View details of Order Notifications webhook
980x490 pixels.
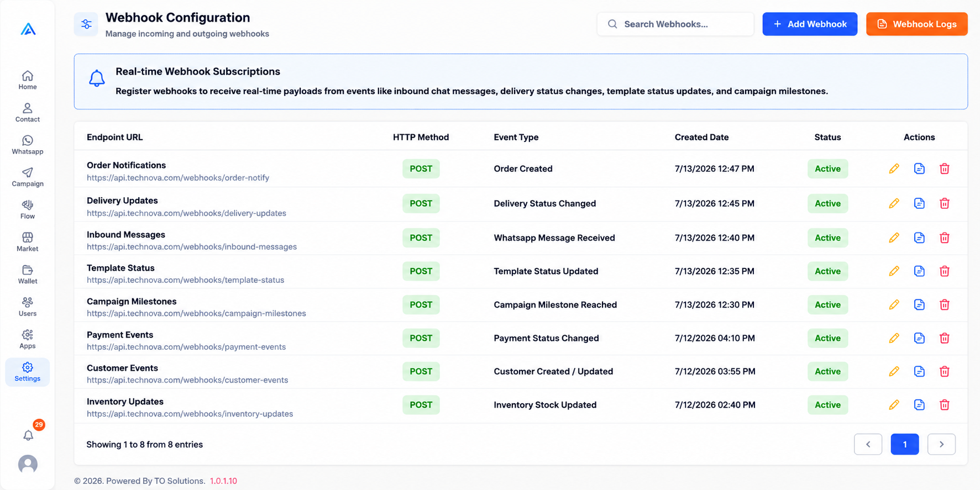point(919,168)
